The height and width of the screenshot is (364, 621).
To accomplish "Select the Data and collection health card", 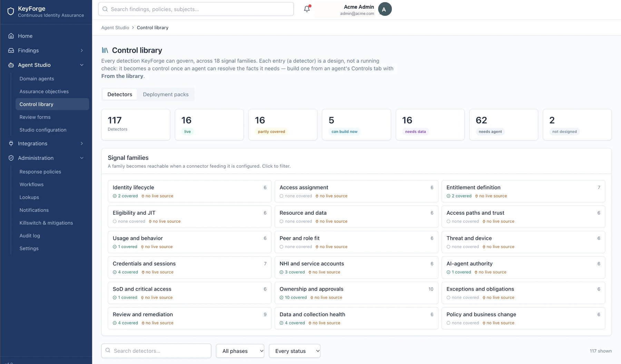I will [356, 318].
